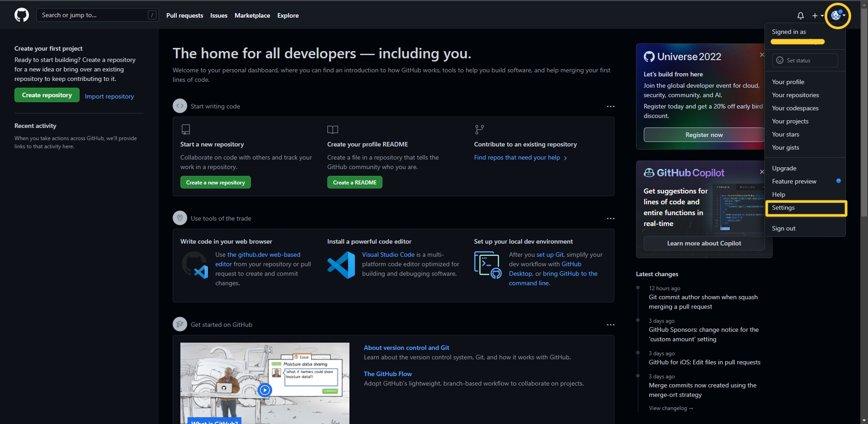Click the green Create repository button
Viewport: 868px width, 424px height.
tap(47, 95)
